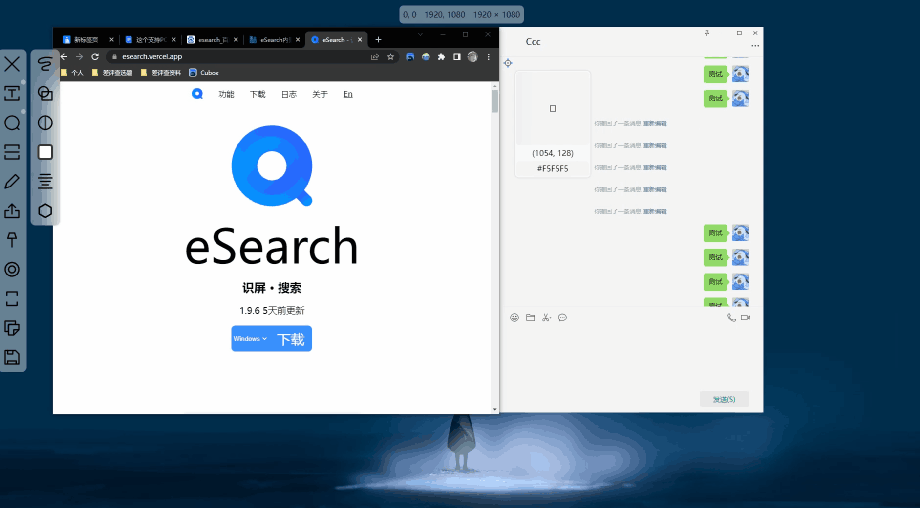Go forward in the Chrome browser

(79, 57)
